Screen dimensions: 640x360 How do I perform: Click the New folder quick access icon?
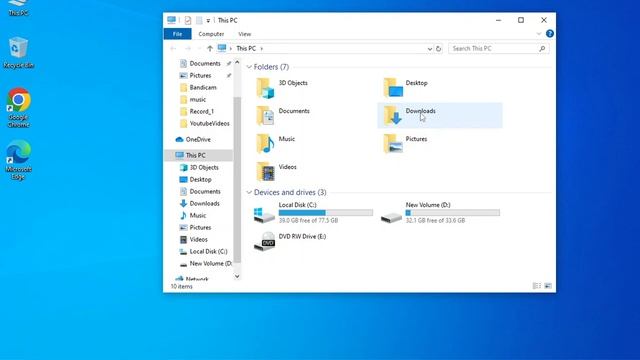(x=199, y=20)
